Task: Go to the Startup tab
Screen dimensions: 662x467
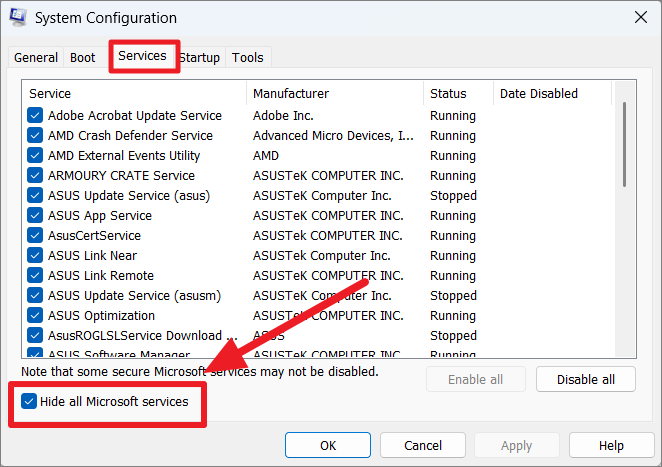Action: (x=200, y=57)
